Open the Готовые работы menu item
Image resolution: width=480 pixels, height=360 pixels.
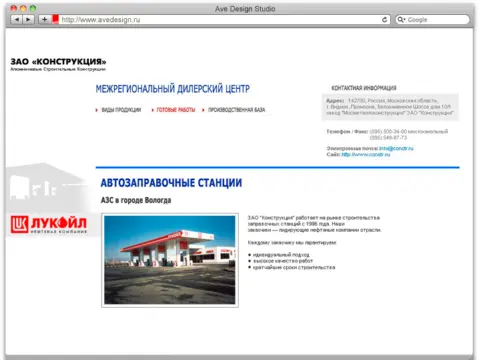(x=176, y=110)
